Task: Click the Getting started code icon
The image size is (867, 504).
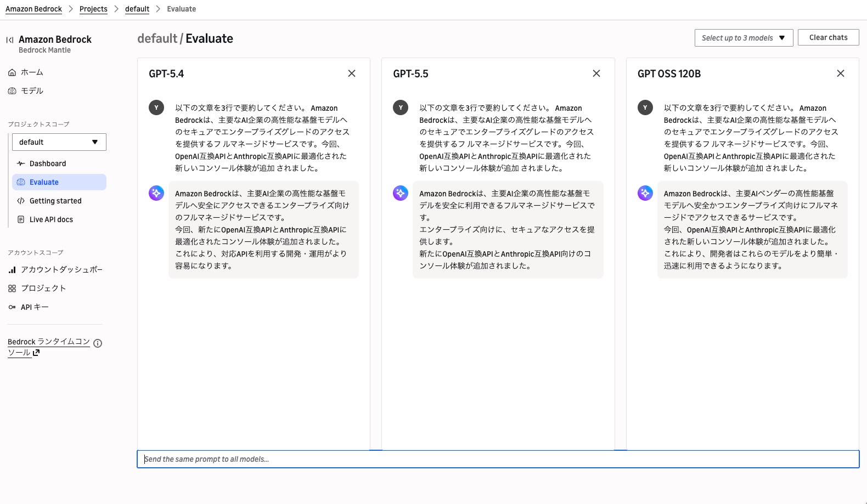Action: click(x=21, y=201)
